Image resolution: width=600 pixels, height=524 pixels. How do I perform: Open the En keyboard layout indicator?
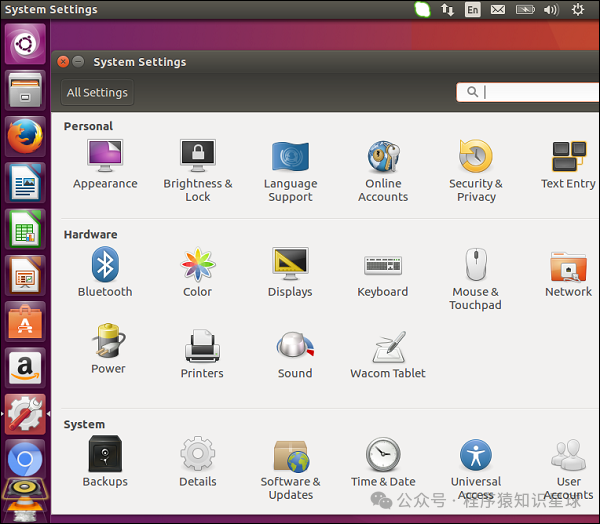pyautogui.click(x=473, y=9)
